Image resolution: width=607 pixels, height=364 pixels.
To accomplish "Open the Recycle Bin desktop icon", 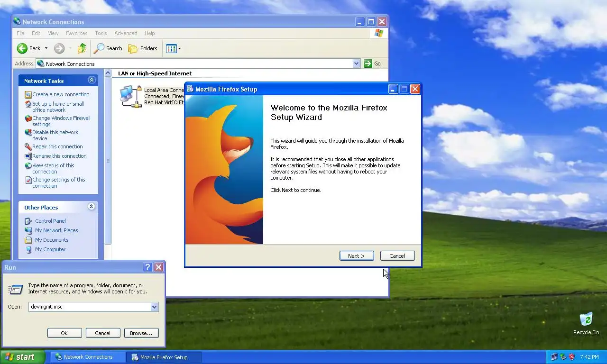I will click(x=586, y=319).
